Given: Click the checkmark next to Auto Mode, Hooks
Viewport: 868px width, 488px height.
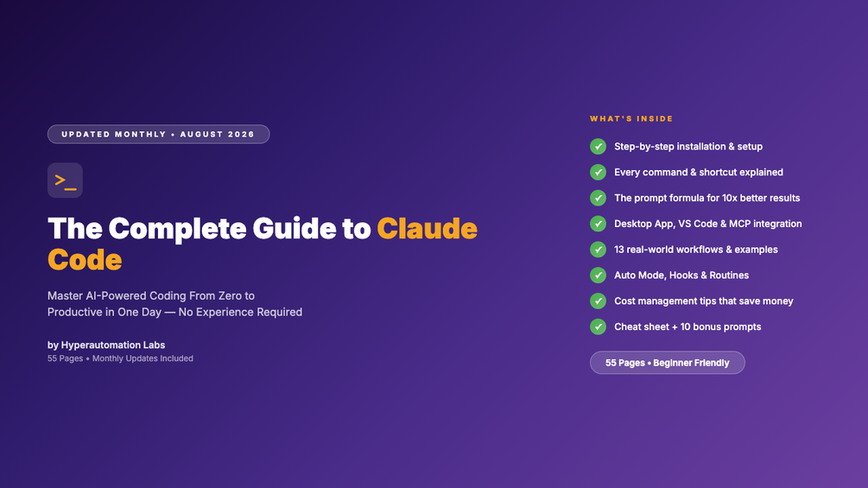Looking at the screenshot, I should coord(598,275).
